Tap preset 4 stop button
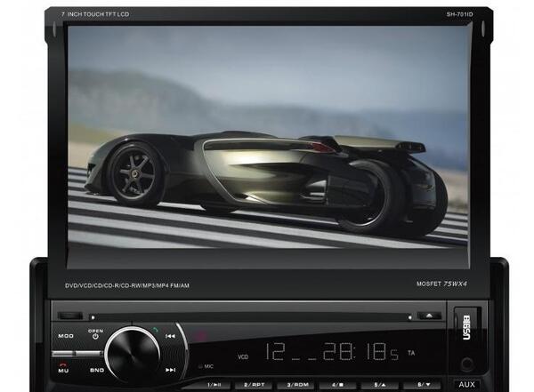 [337, 385]
